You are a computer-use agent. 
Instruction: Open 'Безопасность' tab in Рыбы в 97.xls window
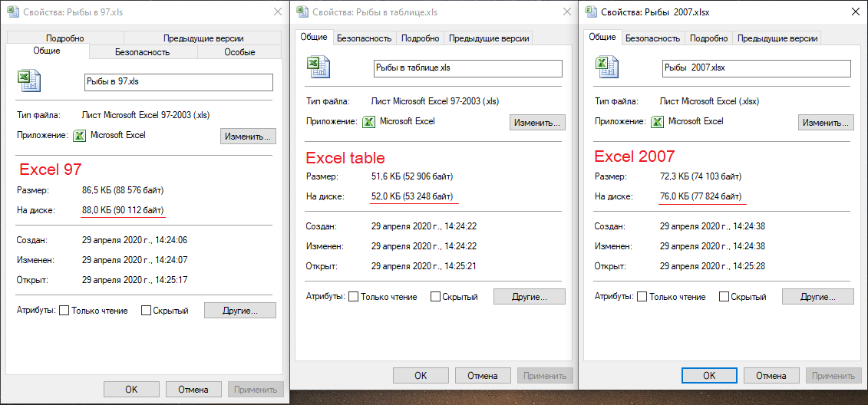[x=143, y=52]
